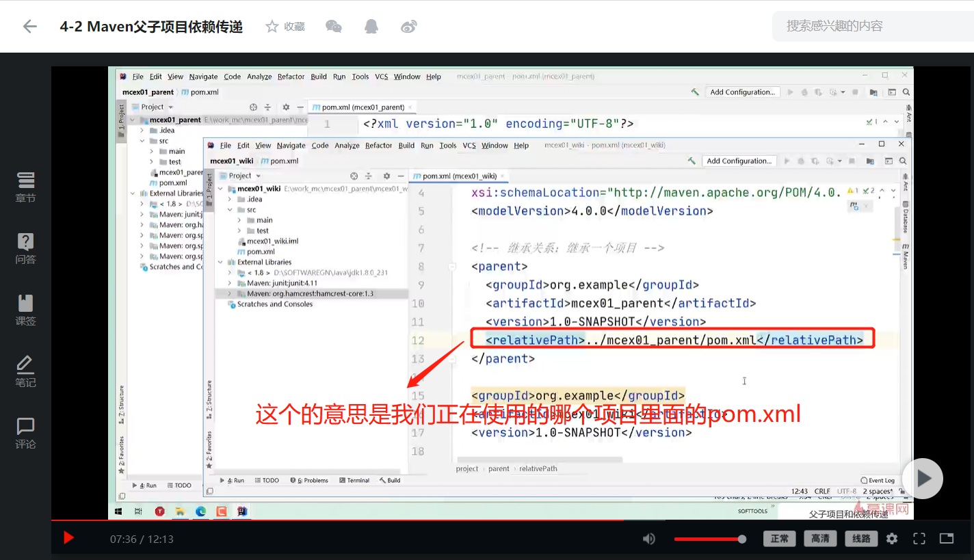974x560 pixels.
Task: Open Project panel gear options in mcex01_wiki window
Action: point(386,176)
